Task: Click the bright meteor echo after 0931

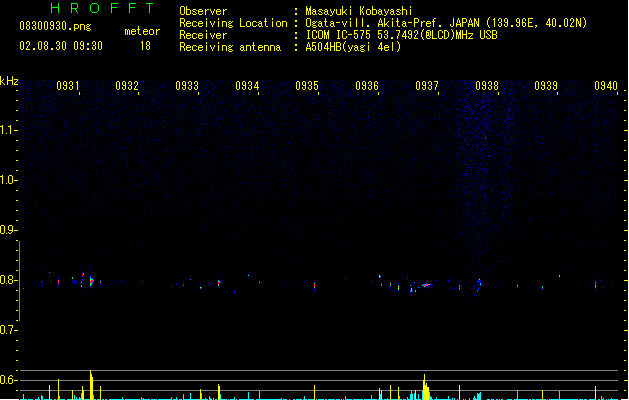Action: [x=91, y=281]
